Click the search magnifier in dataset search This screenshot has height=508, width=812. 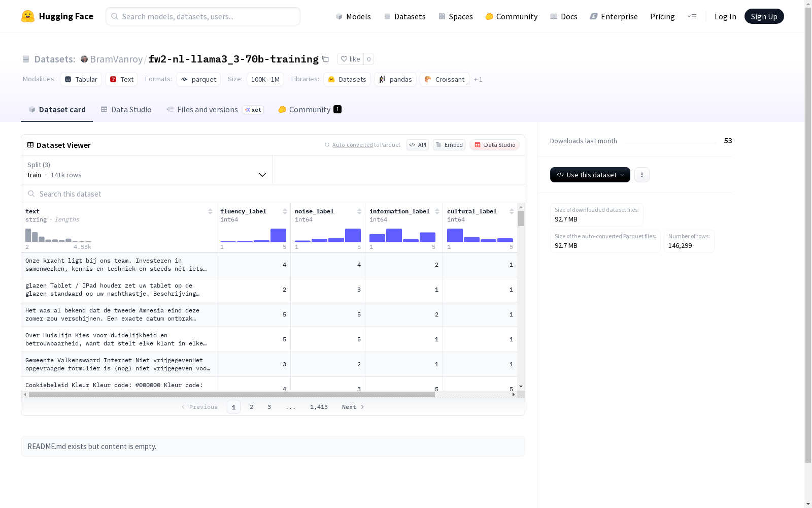pos(31,194)
